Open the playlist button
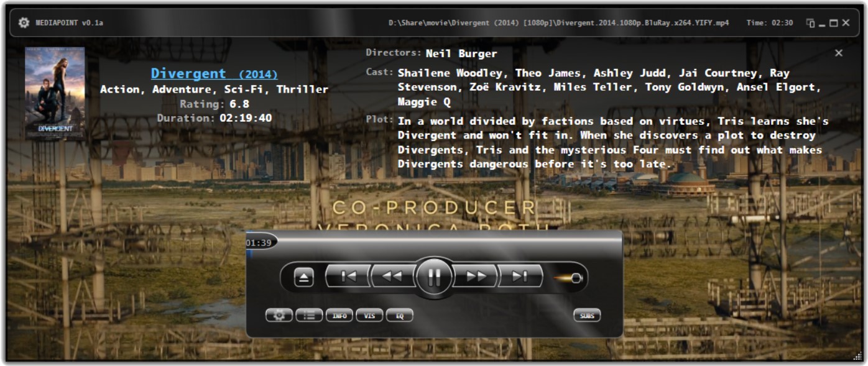 (x=309, y=315)
